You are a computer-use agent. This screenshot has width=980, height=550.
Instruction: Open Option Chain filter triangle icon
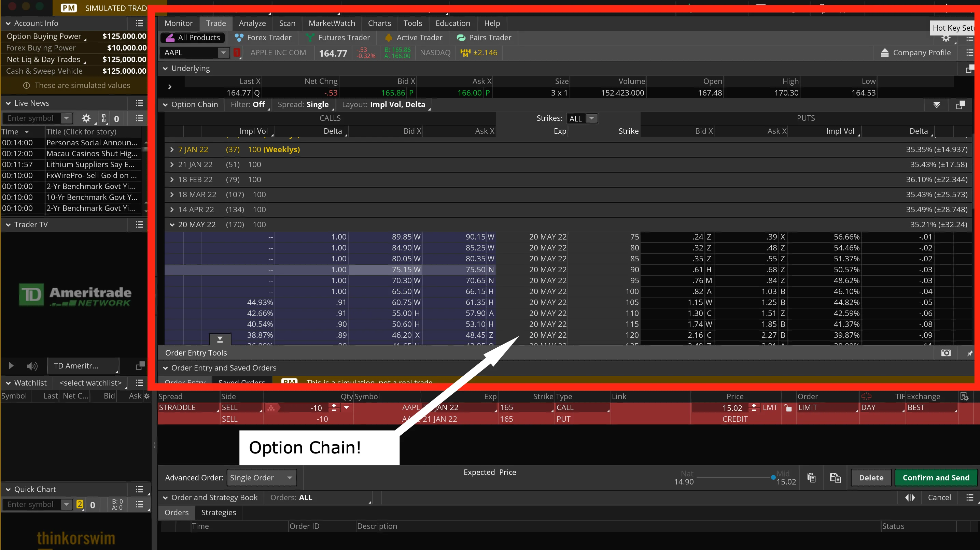tap(937, 105)
